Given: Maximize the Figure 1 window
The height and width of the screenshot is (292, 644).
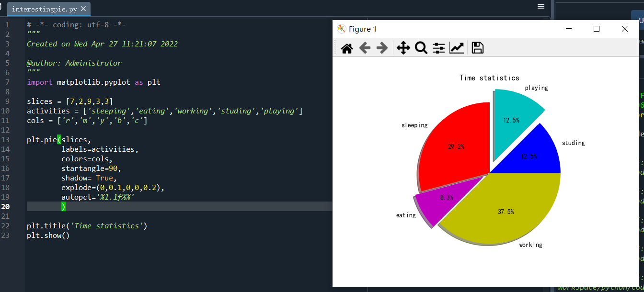Looking at the screenshot, I should pyautogui.click(x=597, y=29).
